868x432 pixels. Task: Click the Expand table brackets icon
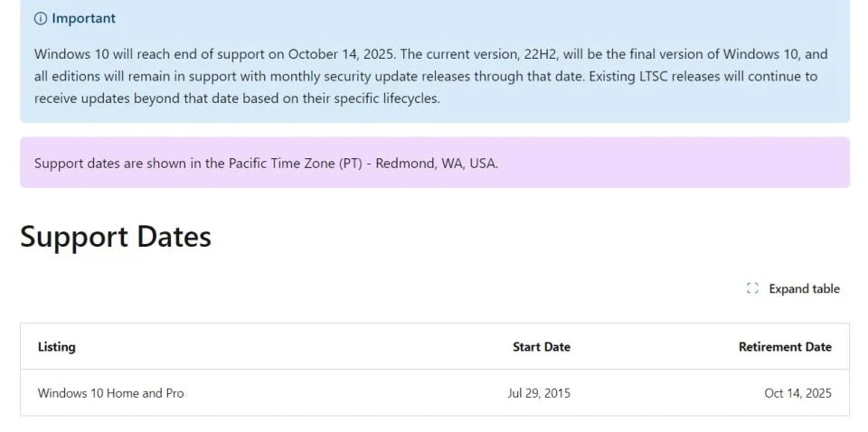(752, 289)
